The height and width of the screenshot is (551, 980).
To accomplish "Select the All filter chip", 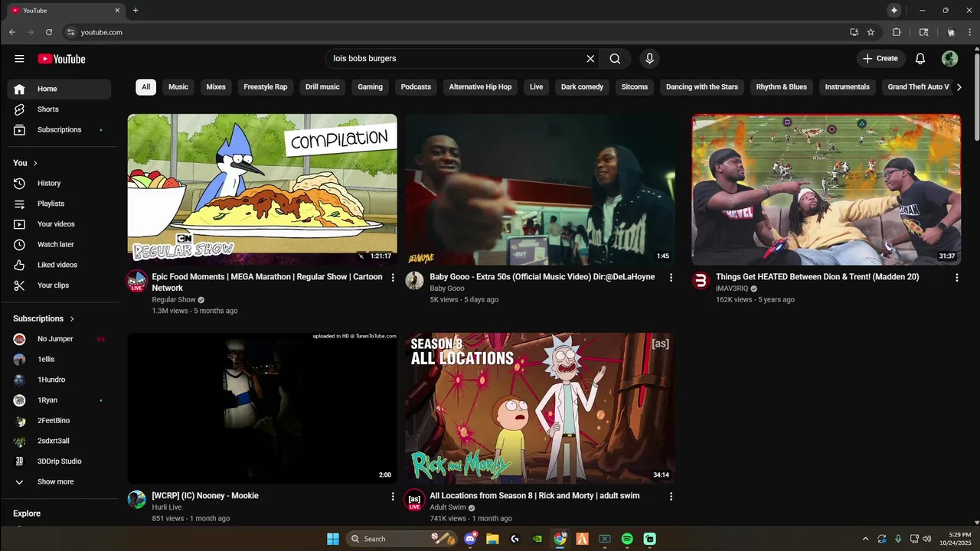I will (x=145, y=87).
